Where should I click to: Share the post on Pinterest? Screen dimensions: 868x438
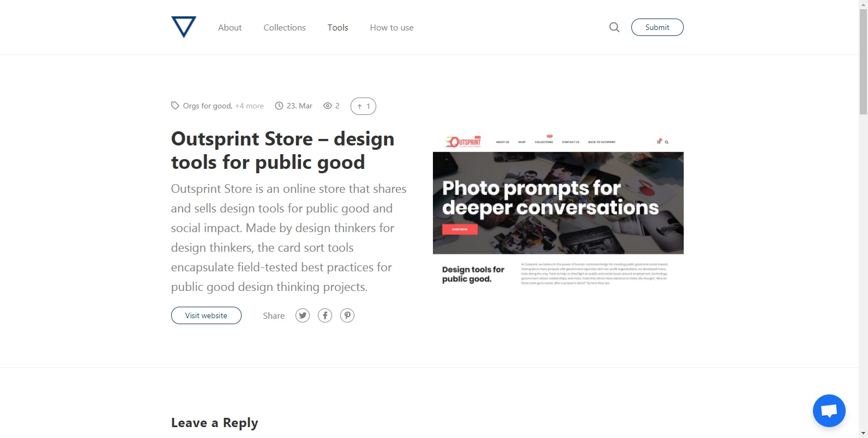347,315
